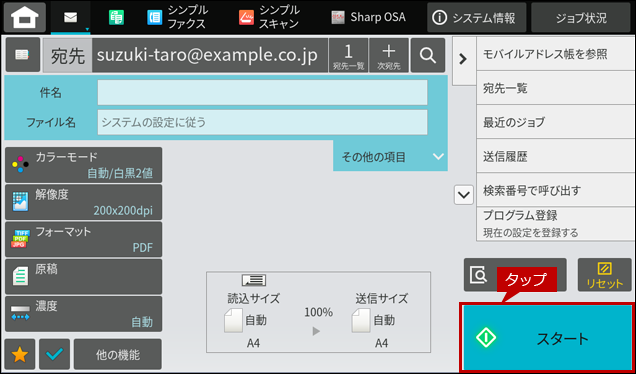Image resolution: width=636 pixels, height=374 pixels.
Task: Collapse the action panel chevron arrow
Action: pos(463,60)
